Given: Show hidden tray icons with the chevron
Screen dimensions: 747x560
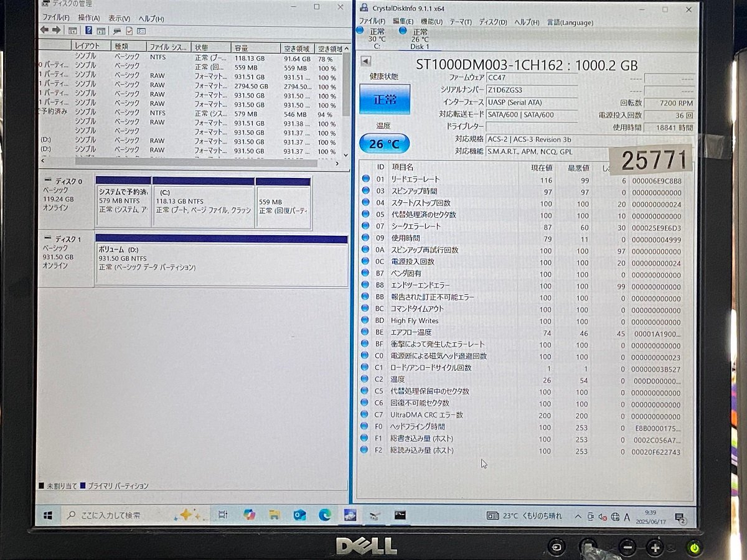Looking at the screenshot, I should [578, 516].
